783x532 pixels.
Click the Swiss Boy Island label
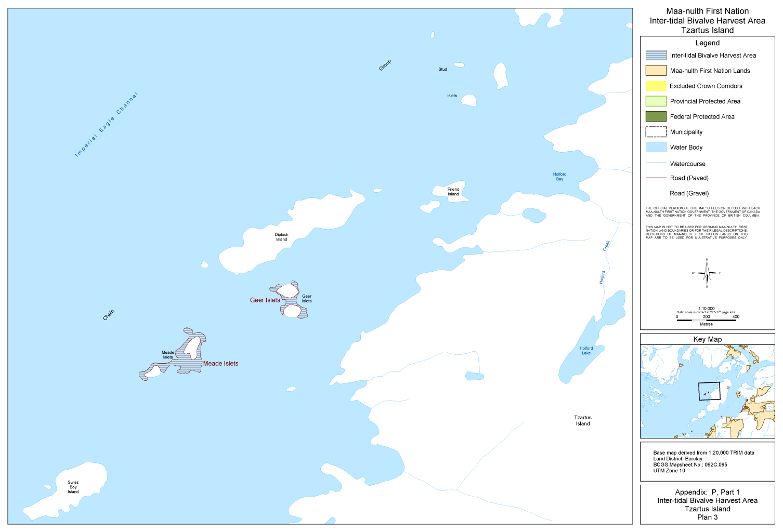point(73,487)
